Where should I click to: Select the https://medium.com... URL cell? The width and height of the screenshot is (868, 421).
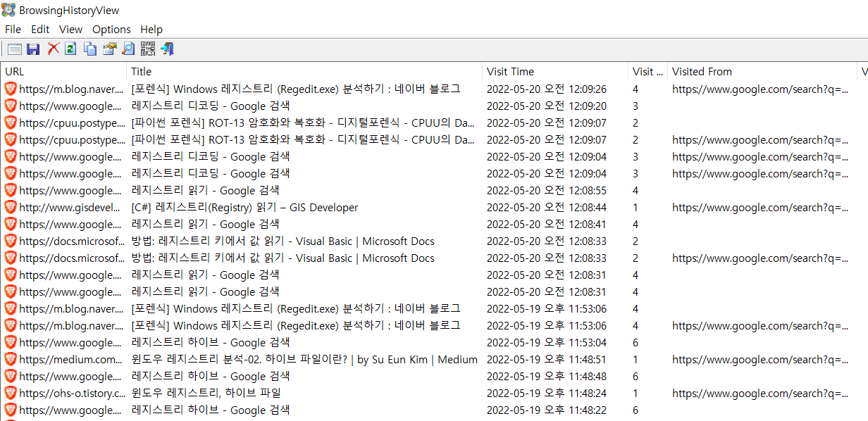(72, 359)
